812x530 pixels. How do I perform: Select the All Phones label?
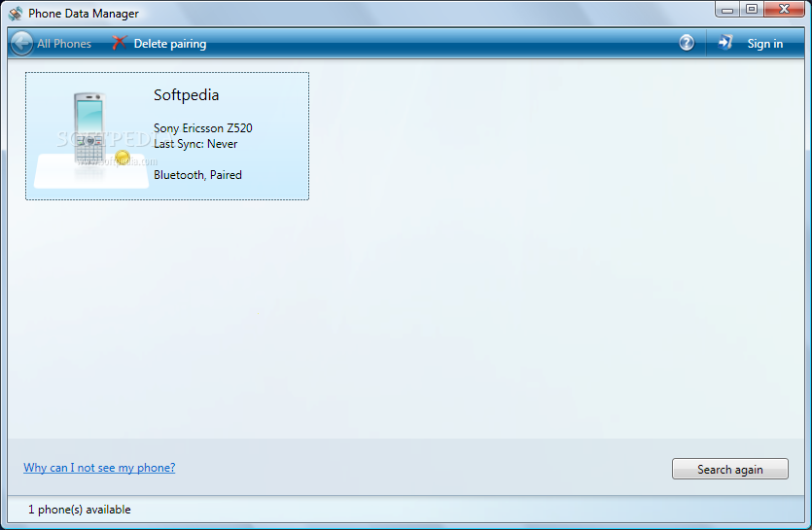coord(64,44)
